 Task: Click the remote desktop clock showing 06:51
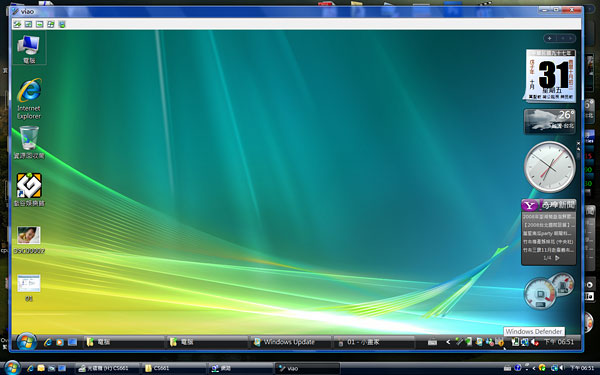(559, 342)
